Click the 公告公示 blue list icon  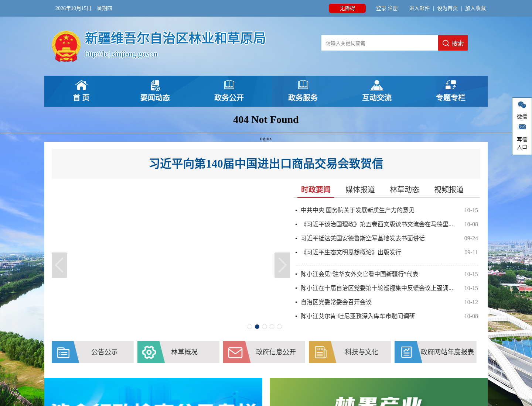click(x=63, y=352)
